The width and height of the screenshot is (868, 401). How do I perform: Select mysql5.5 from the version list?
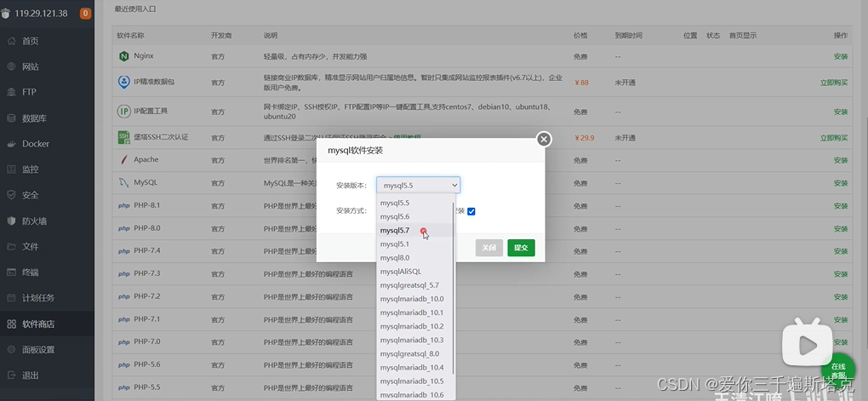[x=415, y=203]
